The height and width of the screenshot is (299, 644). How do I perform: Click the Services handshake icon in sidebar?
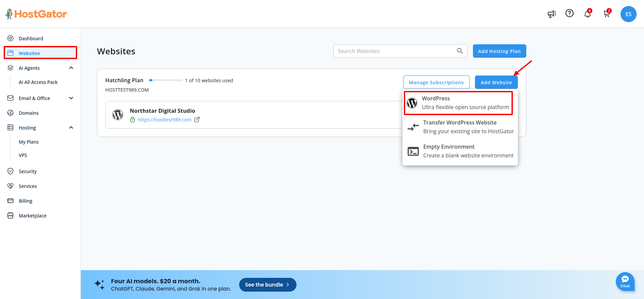pos(10,186)
